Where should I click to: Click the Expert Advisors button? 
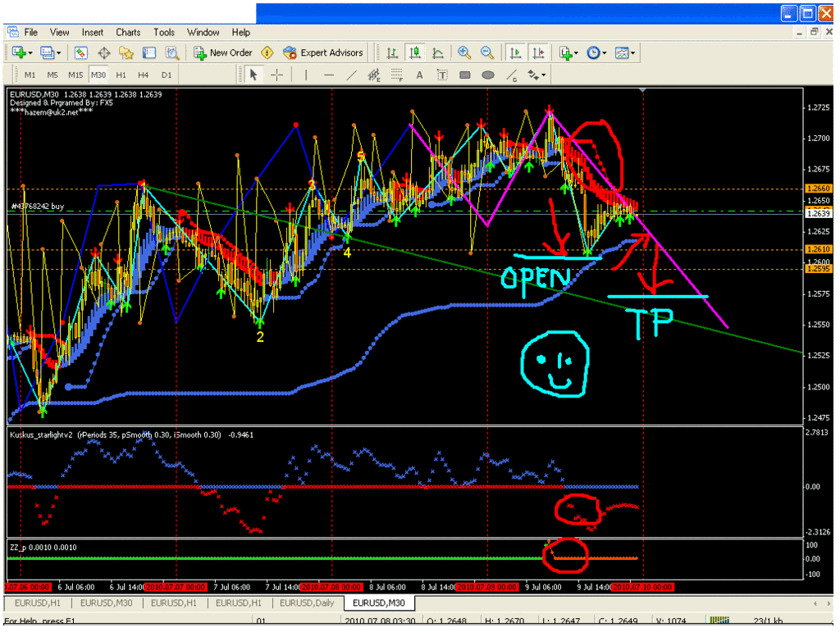coord(323,52)
